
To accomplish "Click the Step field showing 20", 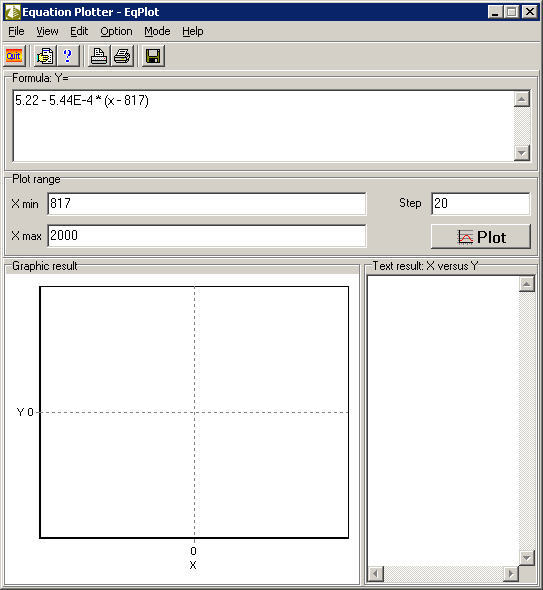I will [481, 204].
